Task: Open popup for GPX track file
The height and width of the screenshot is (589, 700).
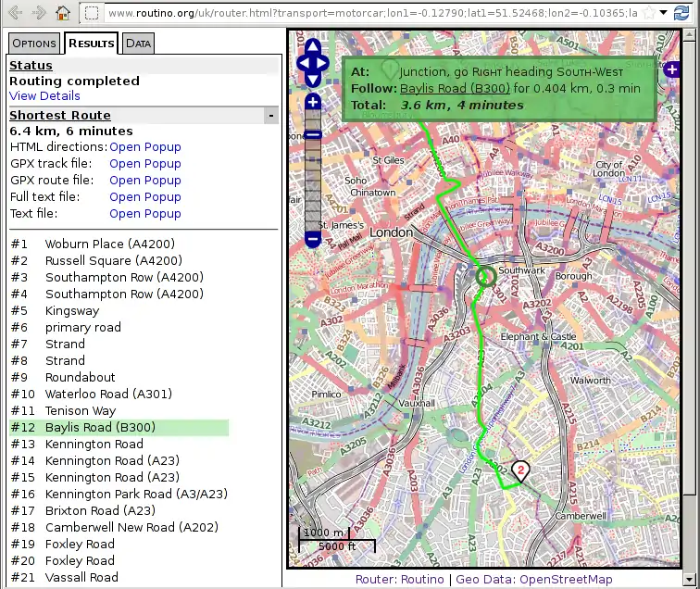Action: (144, 164)
